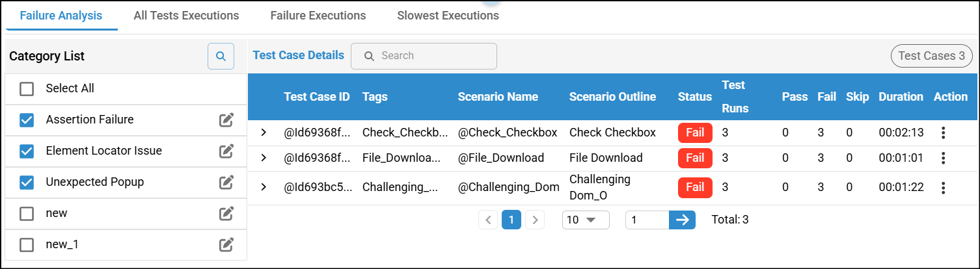Open the page size dropdown showing 10
The height and width of the screenshot is (269, 980).
585,220
